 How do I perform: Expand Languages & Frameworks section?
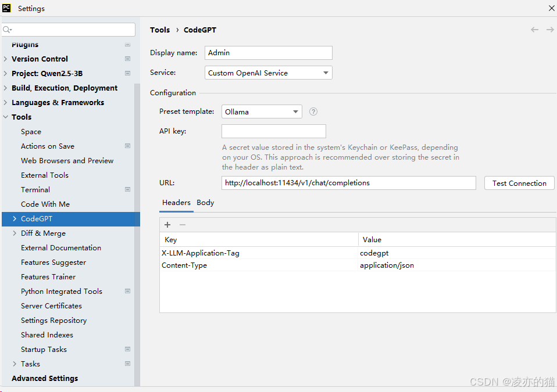click(x=5, y=103)
